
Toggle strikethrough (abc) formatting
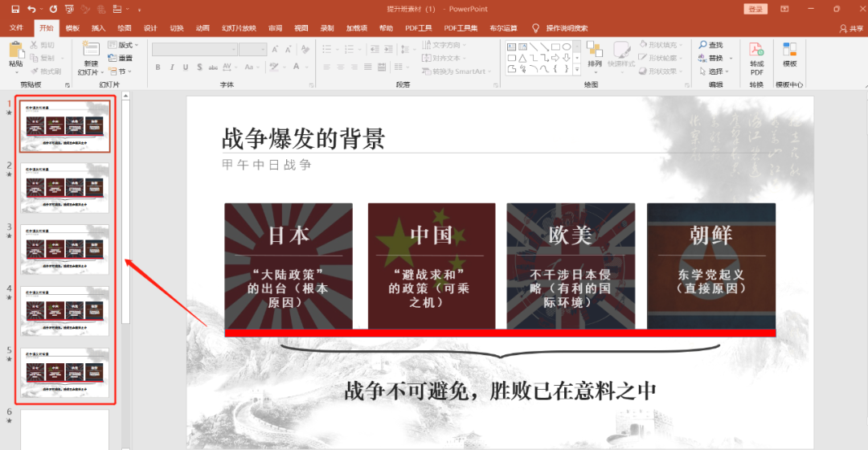(213, 67)
